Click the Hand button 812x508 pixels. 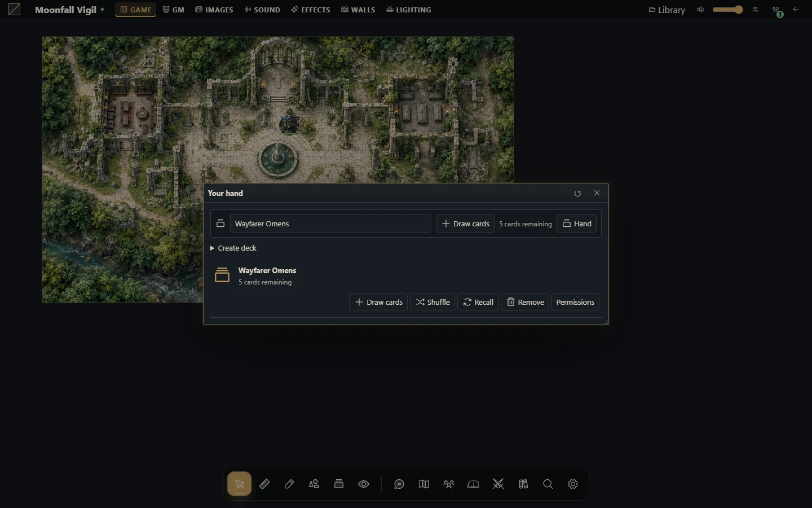577,224
